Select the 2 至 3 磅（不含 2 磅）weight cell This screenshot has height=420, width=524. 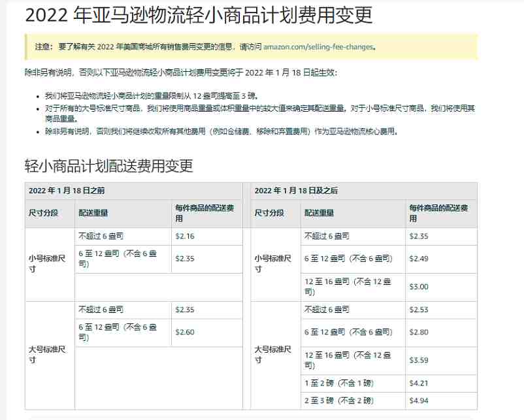(x=338, y=400)
